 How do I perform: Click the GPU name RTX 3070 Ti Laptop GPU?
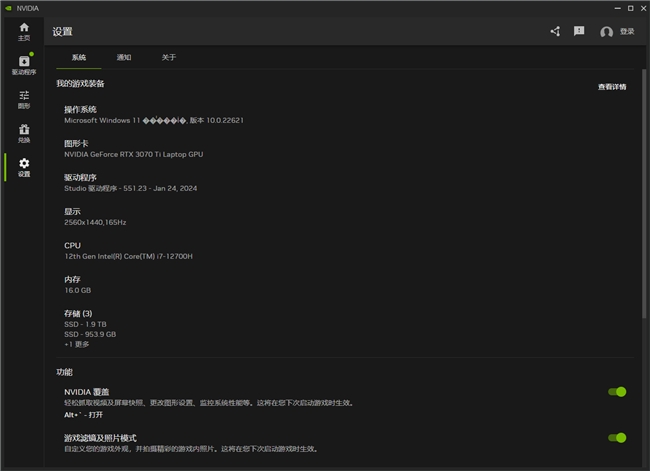133,154
